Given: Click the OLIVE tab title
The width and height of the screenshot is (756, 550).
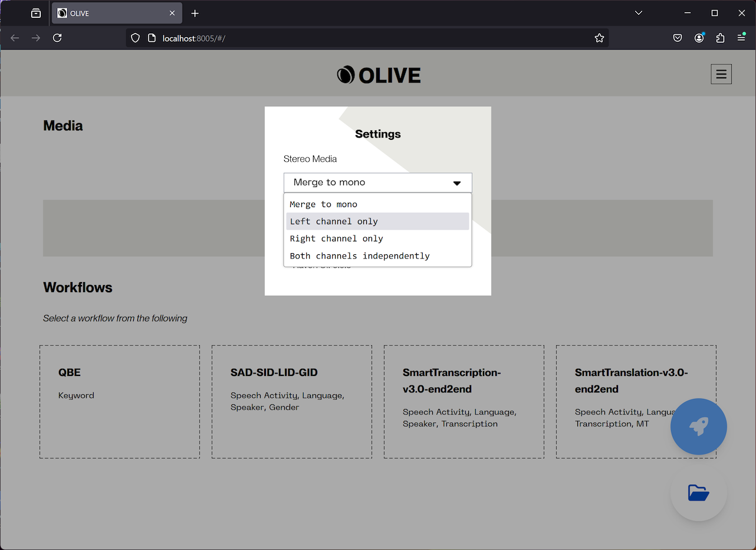Looking at the screenshot, I should tap(80, 13).
